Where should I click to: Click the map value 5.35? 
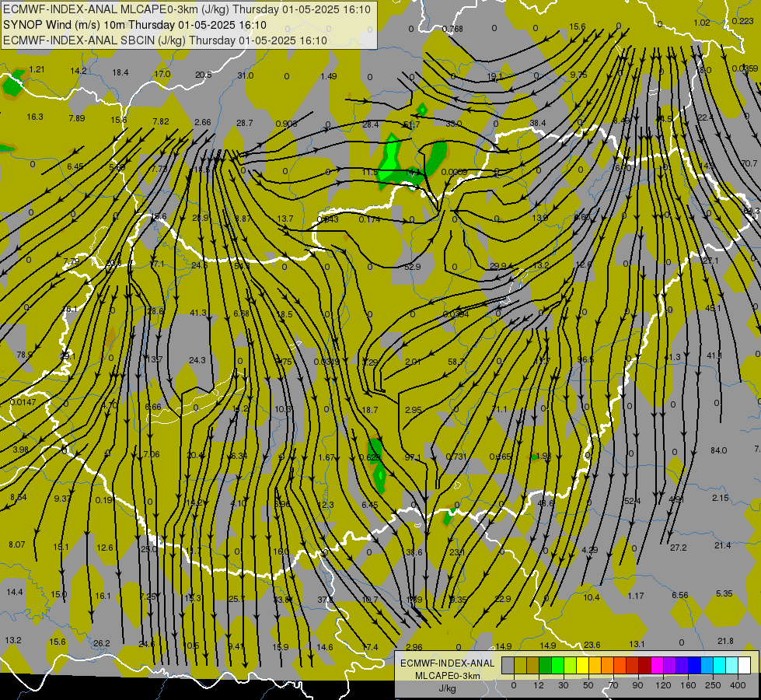pos(724,593)
